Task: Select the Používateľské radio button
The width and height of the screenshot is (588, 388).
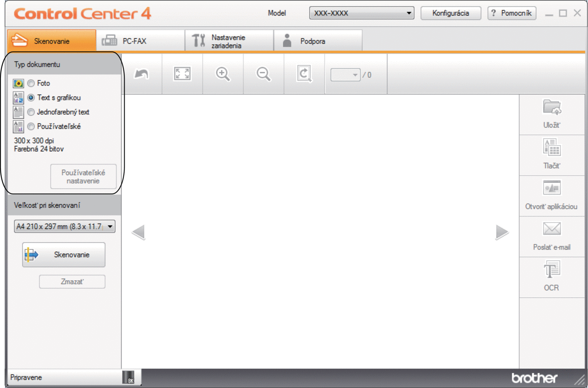Action: point(31,127)
